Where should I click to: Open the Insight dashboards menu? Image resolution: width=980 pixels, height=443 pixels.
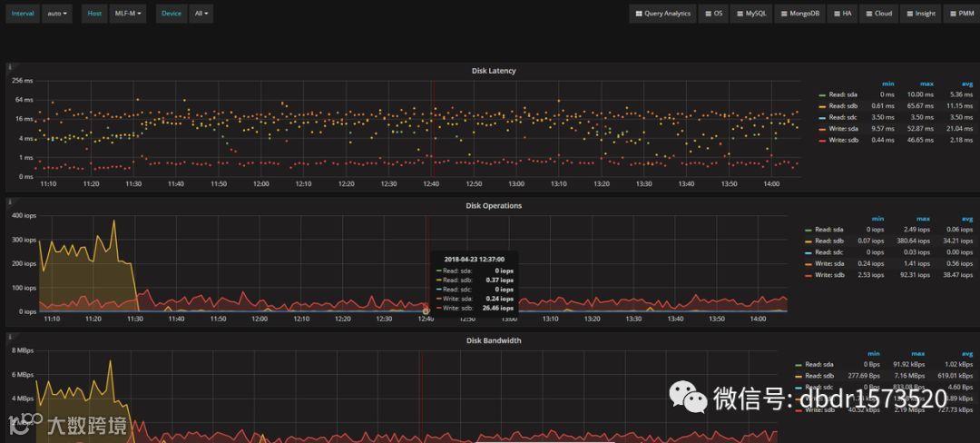coord(920,13)
